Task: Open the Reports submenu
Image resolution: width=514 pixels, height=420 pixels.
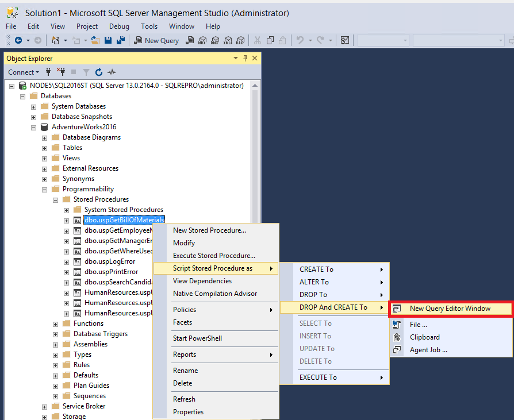Action: point(216,355)
